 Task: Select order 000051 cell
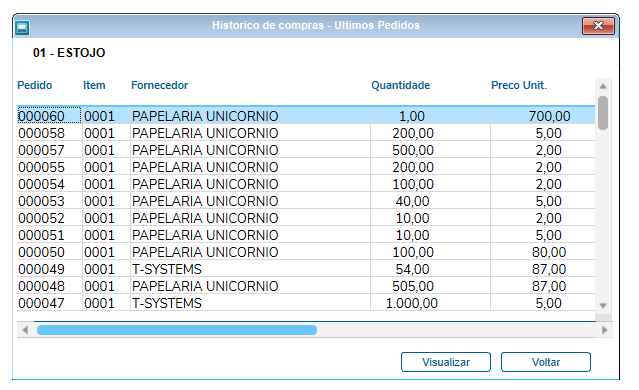click(x=49, y=235)
